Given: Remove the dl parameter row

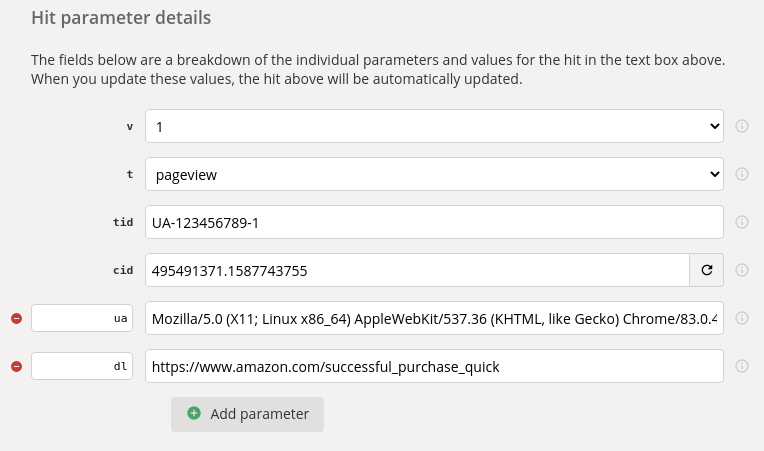Looking at the screenshot, I should click(x=16, y=366).
